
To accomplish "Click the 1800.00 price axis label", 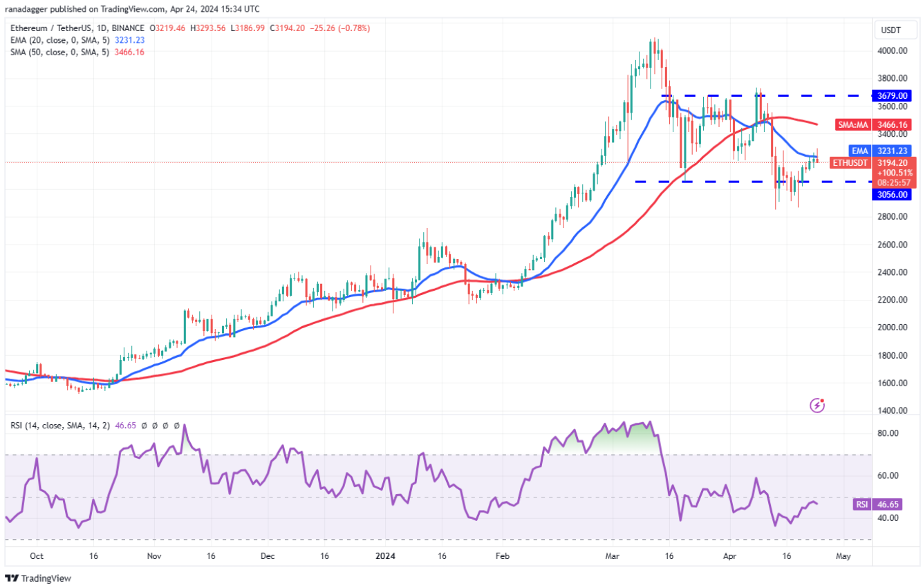I will [894, 355].
